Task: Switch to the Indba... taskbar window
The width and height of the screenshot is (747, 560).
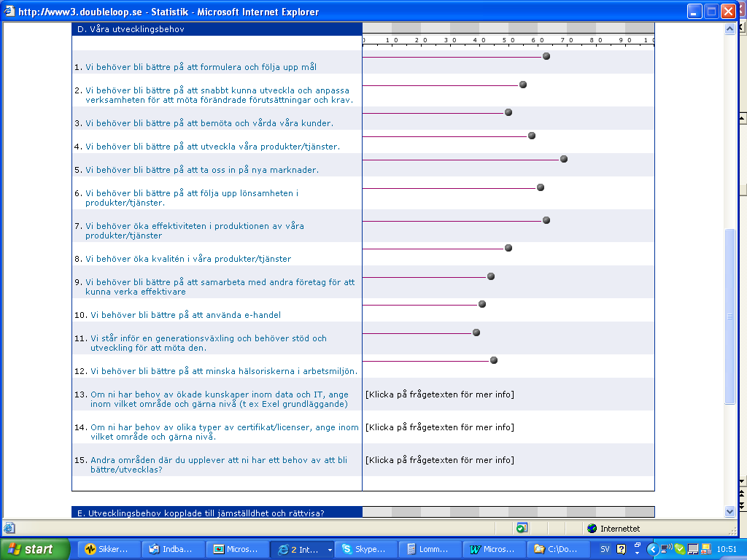Action: [x=174, y=550]
